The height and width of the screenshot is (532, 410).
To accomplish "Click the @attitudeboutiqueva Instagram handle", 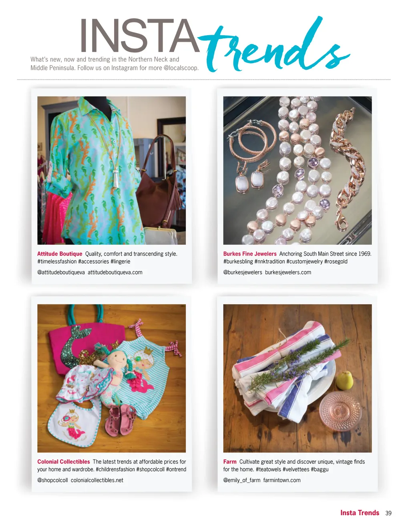I will [x=61, y=272].
